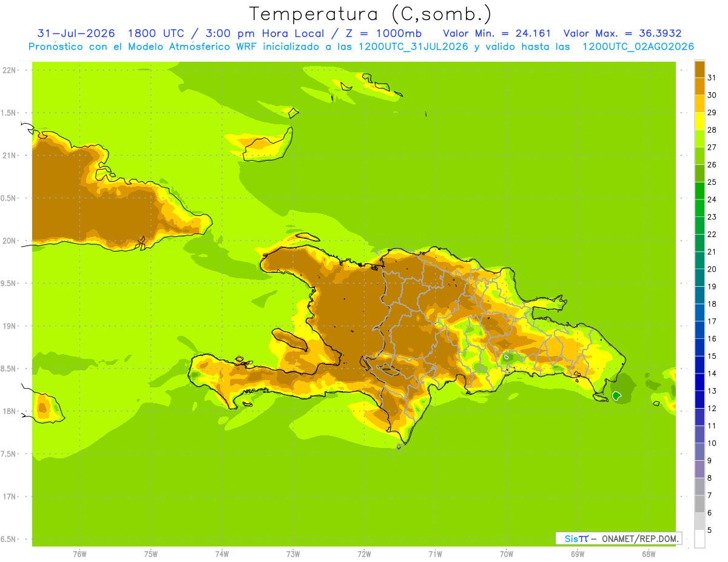Click the '22N' latitude label
Image resolution: width=728 pixels, height=562 pixels.
[8, 70]
